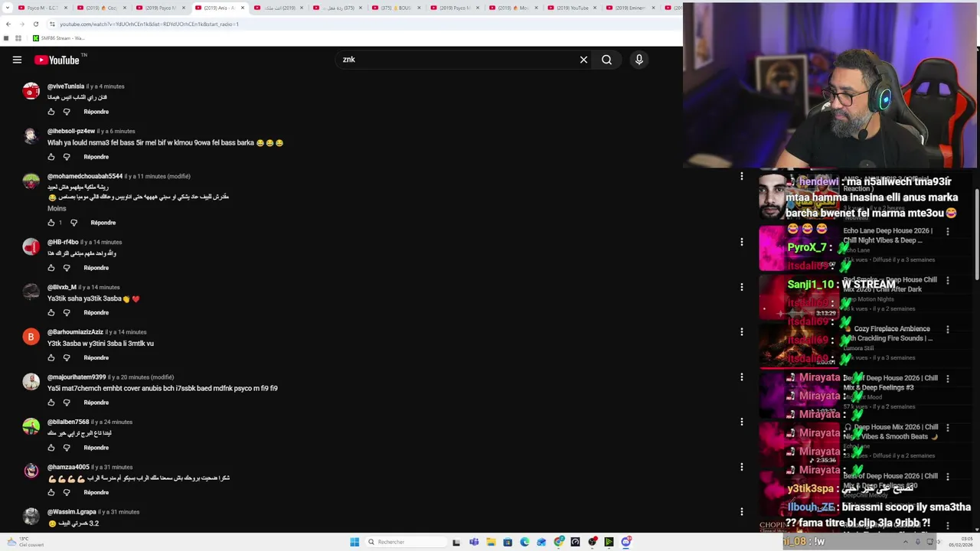Start voice search with the microphone
Viewport: 980px width, 551px height.
tap(639, 60)
